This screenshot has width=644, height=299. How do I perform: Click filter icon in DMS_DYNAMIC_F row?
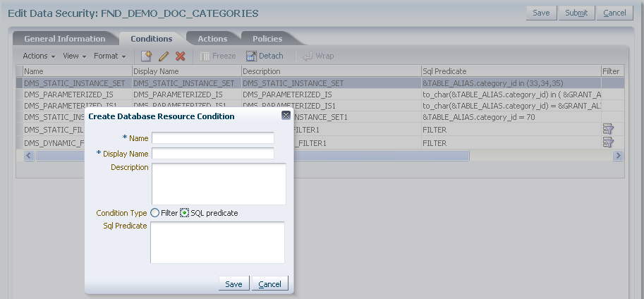pos(608,142)
